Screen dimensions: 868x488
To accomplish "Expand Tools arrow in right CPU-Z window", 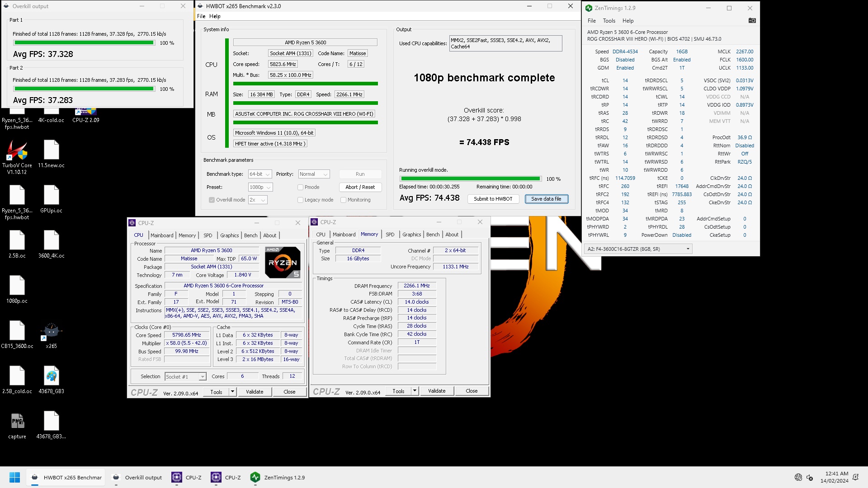I will tap(415, 391).
